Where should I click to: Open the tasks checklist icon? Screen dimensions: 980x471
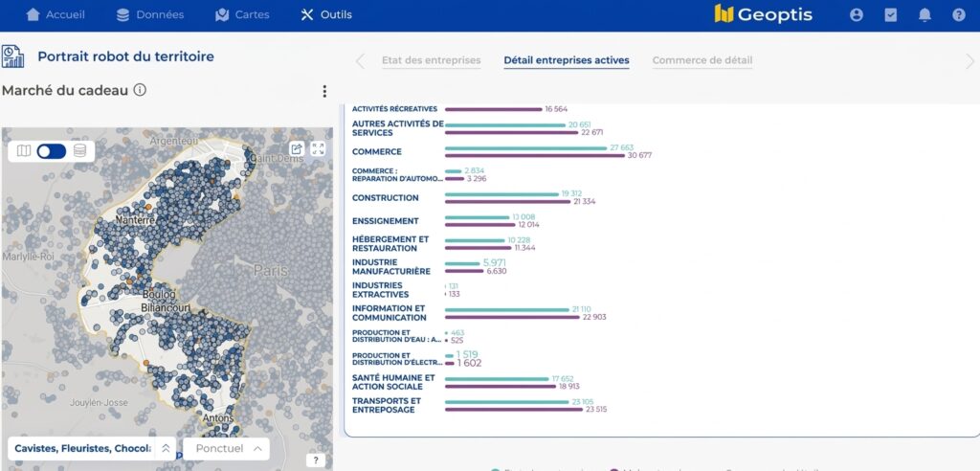point(891,15)
